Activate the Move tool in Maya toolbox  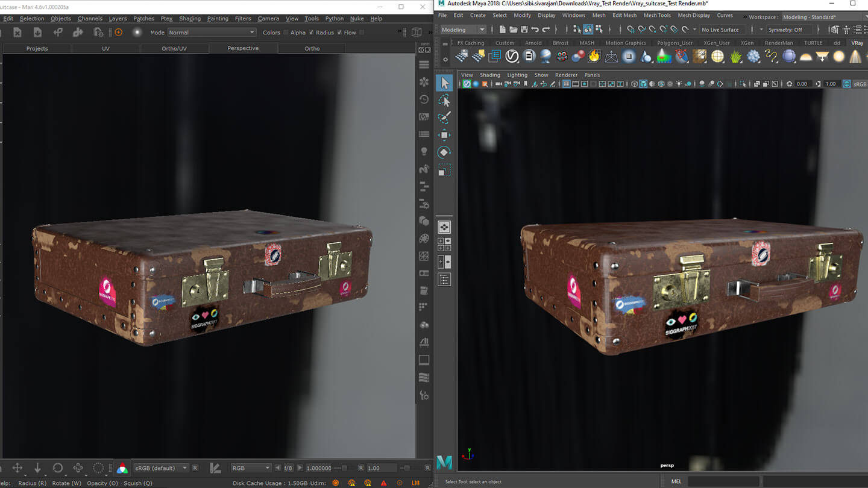click(x=444, y=136)
